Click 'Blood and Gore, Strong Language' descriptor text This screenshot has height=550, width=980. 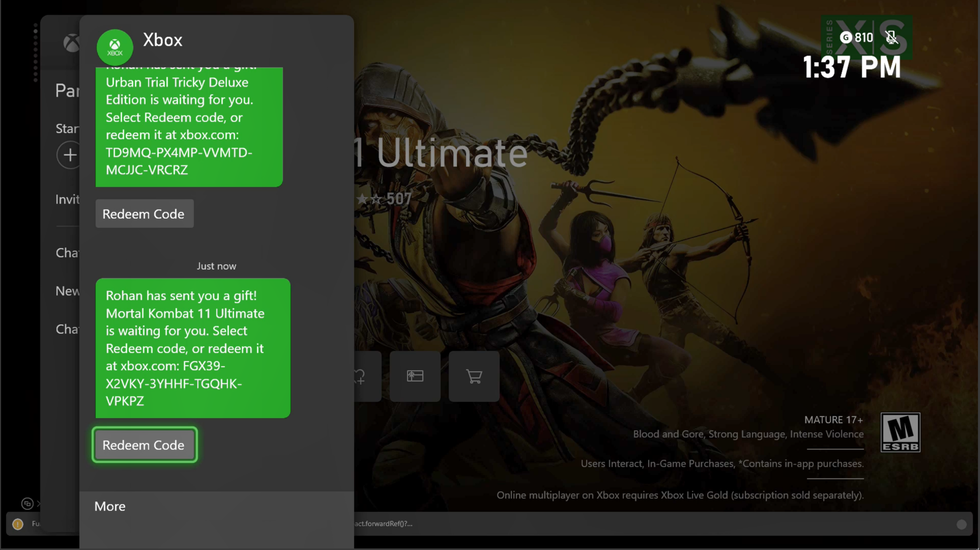pyautogui.click(x=748, y=434)
